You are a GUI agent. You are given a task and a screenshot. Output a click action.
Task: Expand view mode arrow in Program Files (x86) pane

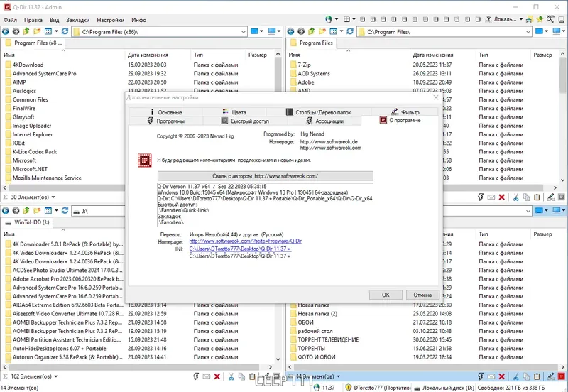(x=56, y=31)
